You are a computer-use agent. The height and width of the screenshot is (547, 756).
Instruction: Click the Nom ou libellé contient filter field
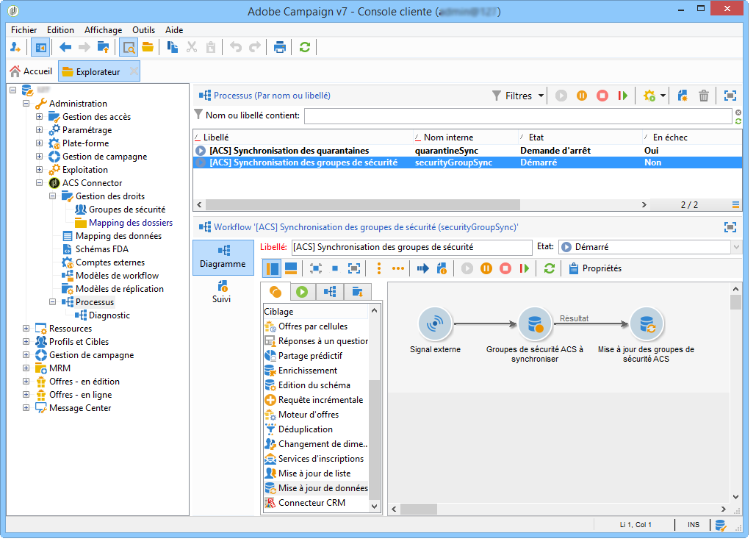click(518, 115)
